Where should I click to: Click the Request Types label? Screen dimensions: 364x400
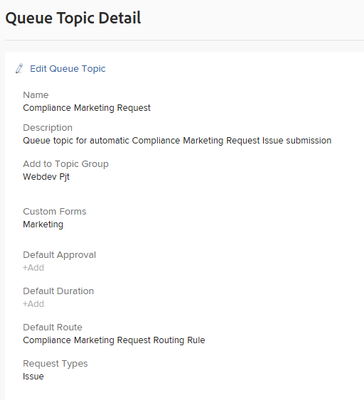pyautogui.click(x=55, y=363)
